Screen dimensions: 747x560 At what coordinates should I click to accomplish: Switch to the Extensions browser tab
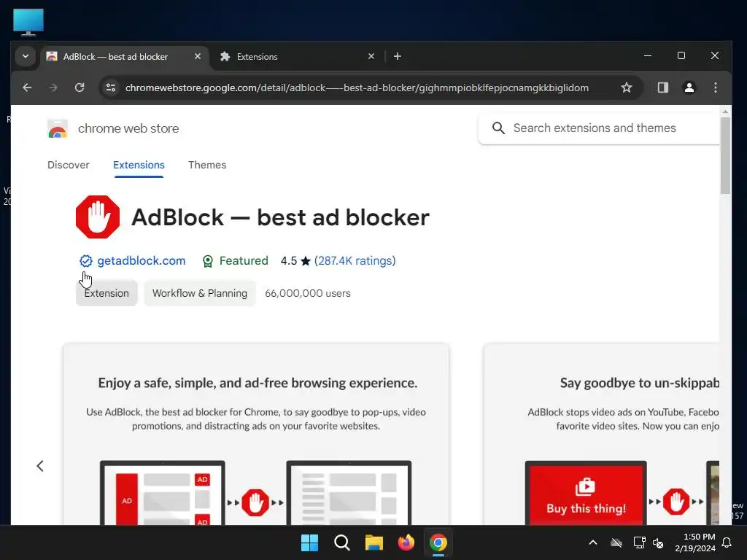[298, 57]
